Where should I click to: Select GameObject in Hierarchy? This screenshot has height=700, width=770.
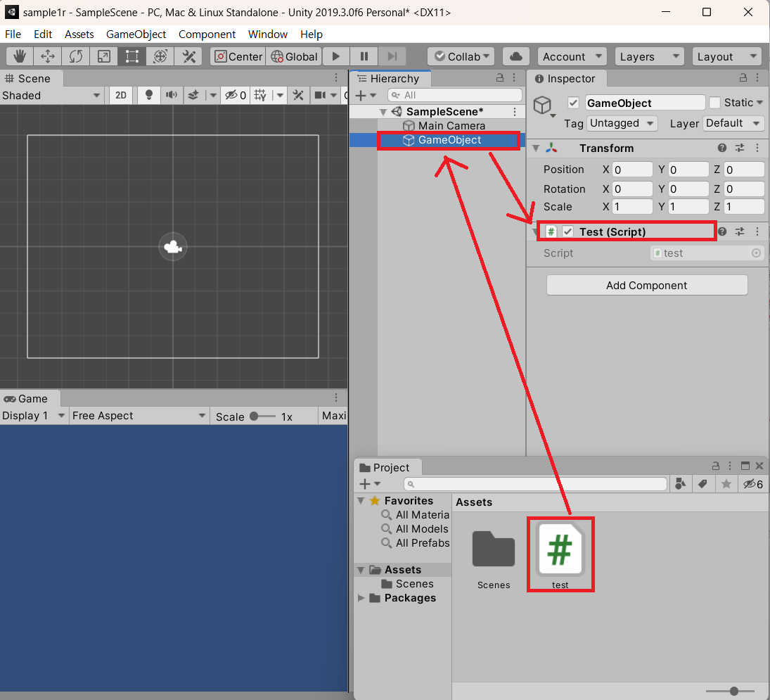pyautogui.click(x=449, y=140)
